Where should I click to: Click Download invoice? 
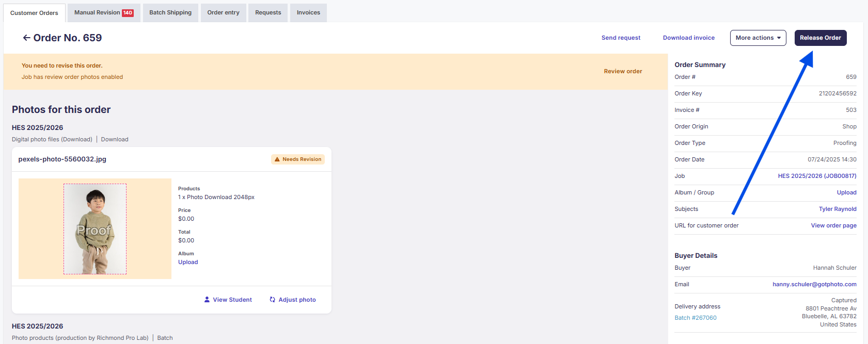pyautogui.click(x=689, y=38)
